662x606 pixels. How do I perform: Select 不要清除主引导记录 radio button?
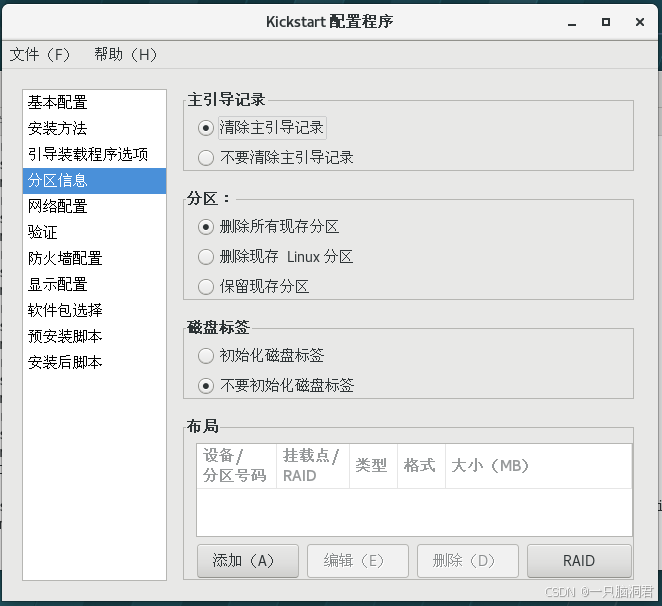tap(206, 158)
